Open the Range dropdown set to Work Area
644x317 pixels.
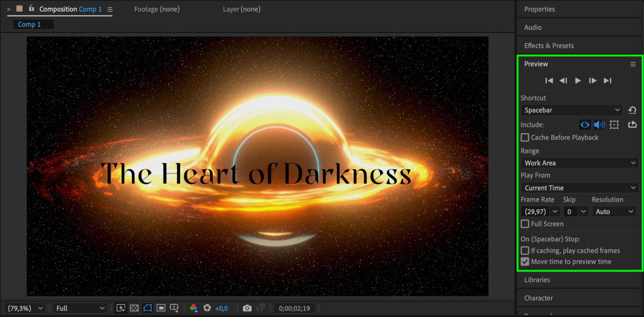[579, 163]
